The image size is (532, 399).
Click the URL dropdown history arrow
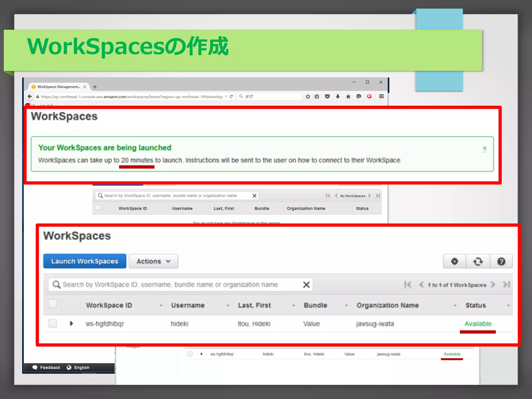226,96
